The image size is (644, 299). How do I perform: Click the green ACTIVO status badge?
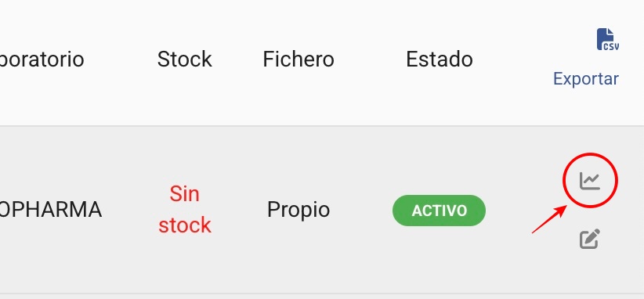(x=439, y=211)
